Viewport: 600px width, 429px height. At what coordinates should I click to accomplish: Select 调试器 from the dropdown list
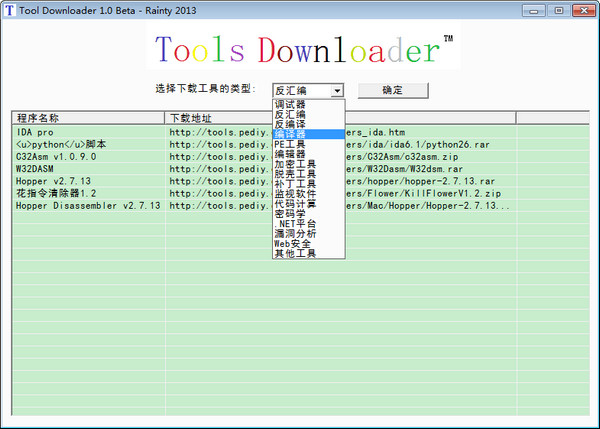(290, 104)
